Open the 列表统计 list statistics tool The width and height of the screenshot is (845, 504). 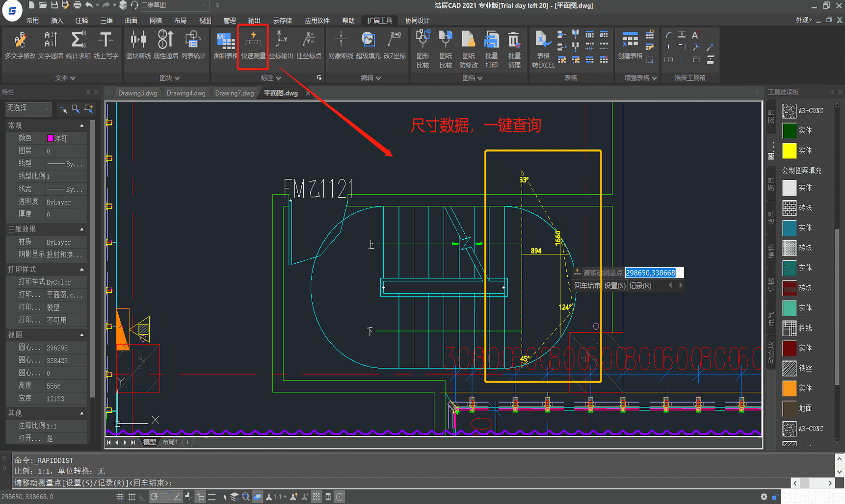[x=193, y=45]
